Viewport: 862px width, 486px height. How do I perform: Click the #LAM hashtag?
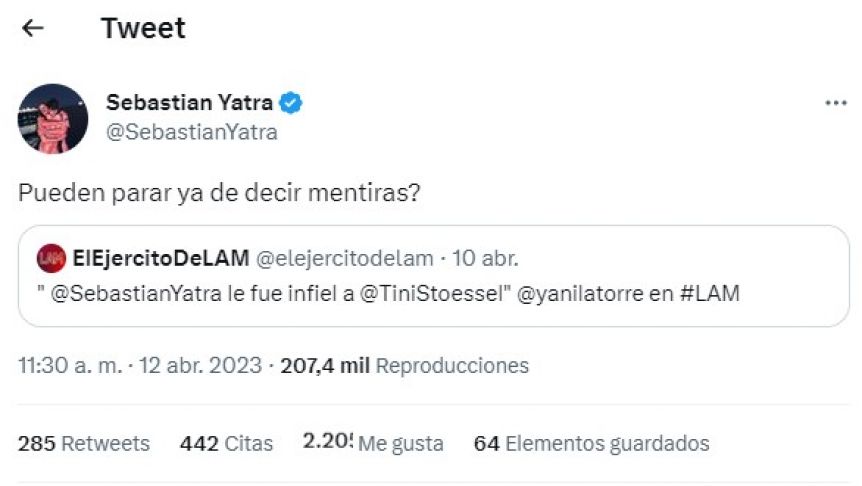(x=710, y=293)
